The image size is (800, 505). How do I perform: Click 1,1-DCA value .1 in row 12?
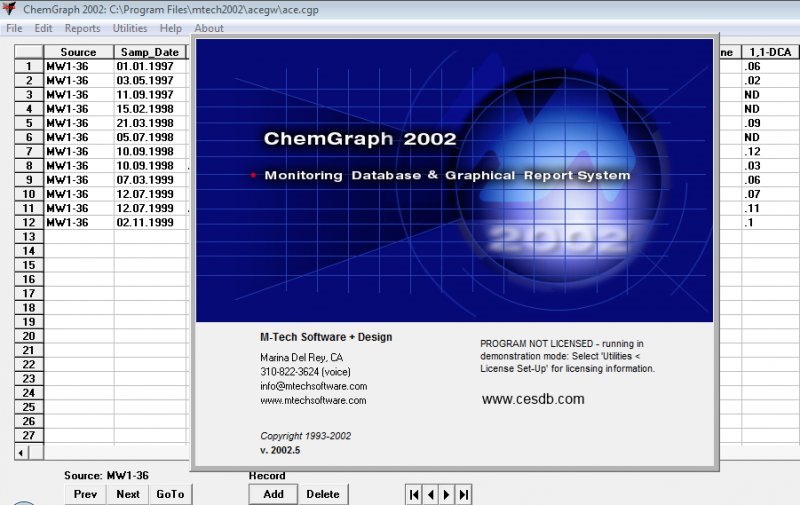(x=770, y=222)
